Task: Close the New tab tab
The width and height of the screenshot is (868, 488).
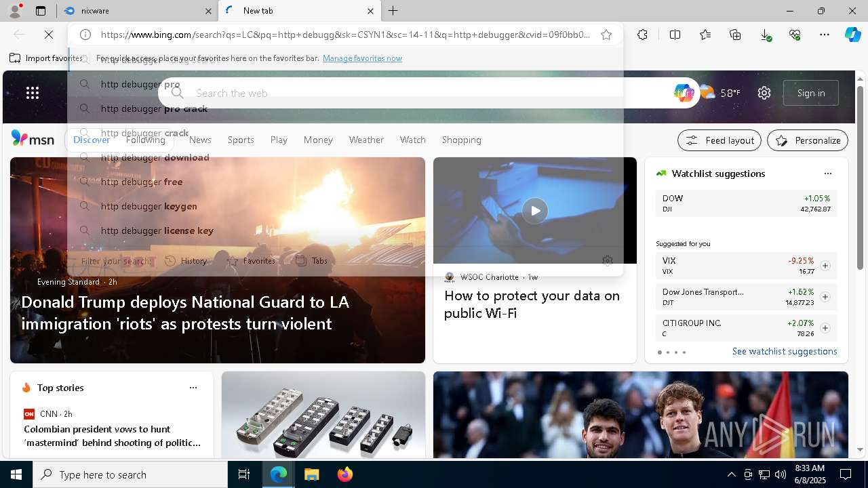Action: point(370,11)
